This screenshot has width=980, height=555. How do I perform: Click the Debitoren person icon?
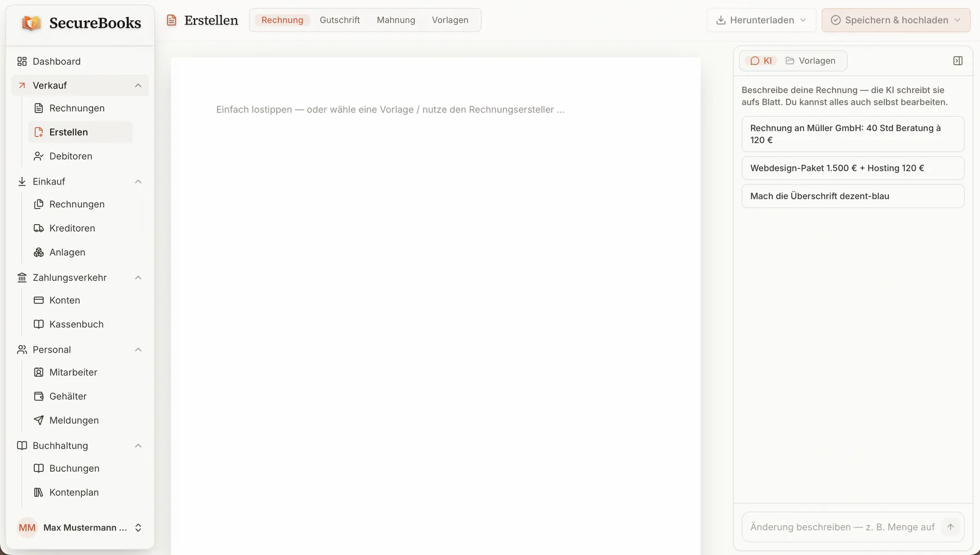39,156
